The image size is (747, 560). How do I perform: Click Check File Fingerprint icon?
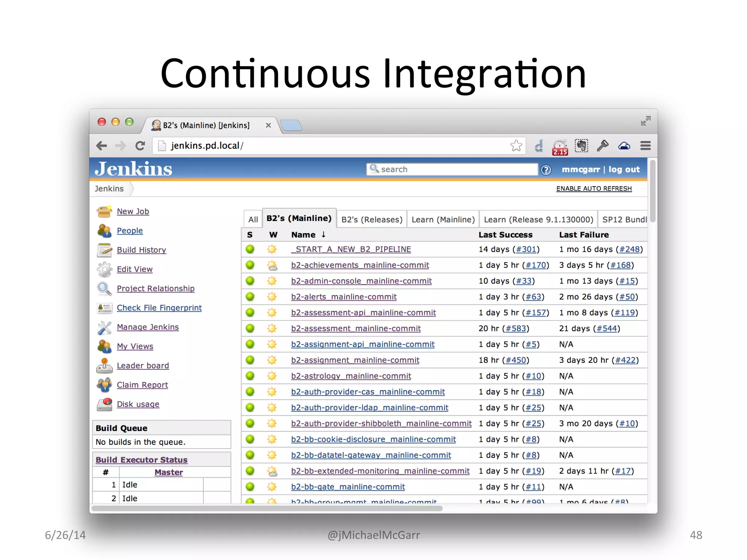(104, 308)
